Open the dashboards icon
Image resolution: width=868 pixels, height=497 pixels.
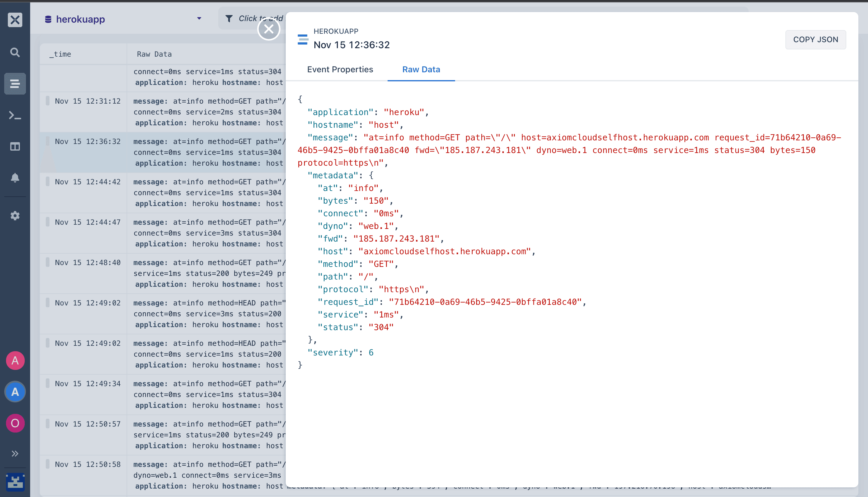pos(15,146)
